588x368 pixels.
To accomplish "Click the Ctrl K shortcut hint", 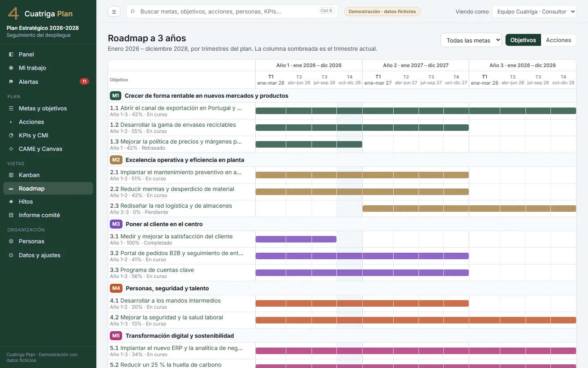I will point(326,11).
